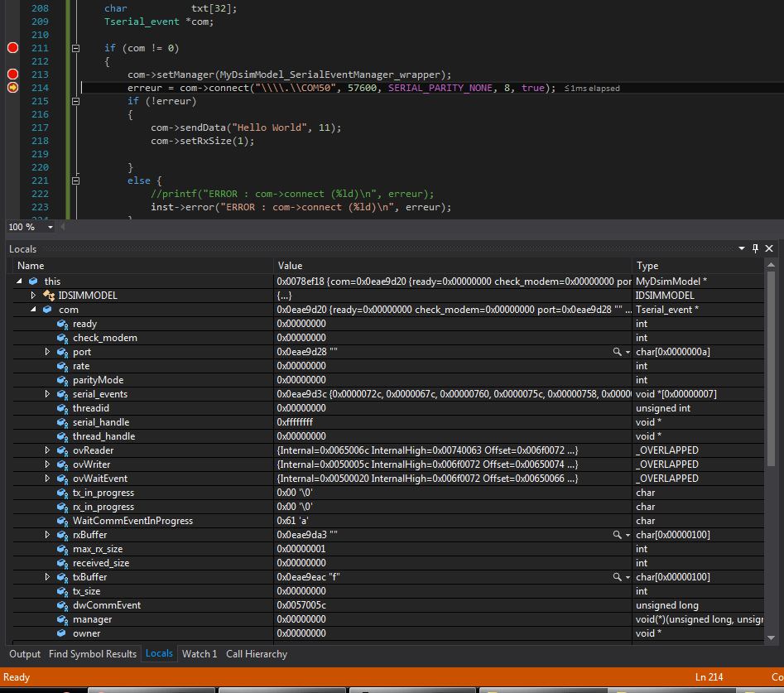784x693 pixels.
Task: Open the text visualizer for port
Action: (617, 352)
